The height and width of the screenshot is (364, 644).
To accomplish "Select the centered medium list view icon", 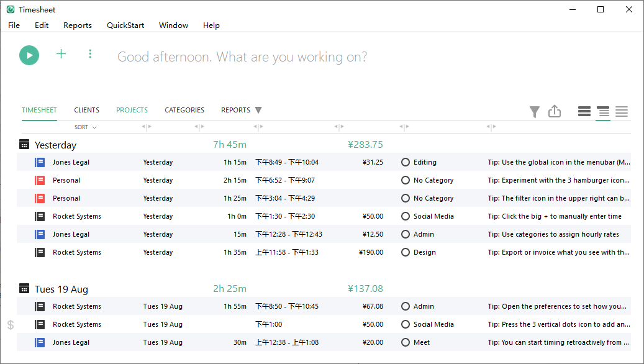I will point(602,112).
